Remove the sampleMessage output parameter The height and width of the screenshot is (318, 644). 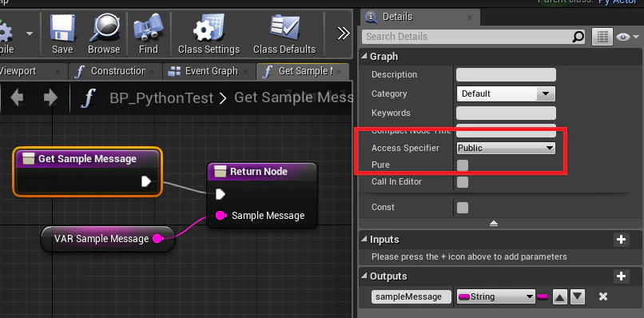(x=602, y=296)
